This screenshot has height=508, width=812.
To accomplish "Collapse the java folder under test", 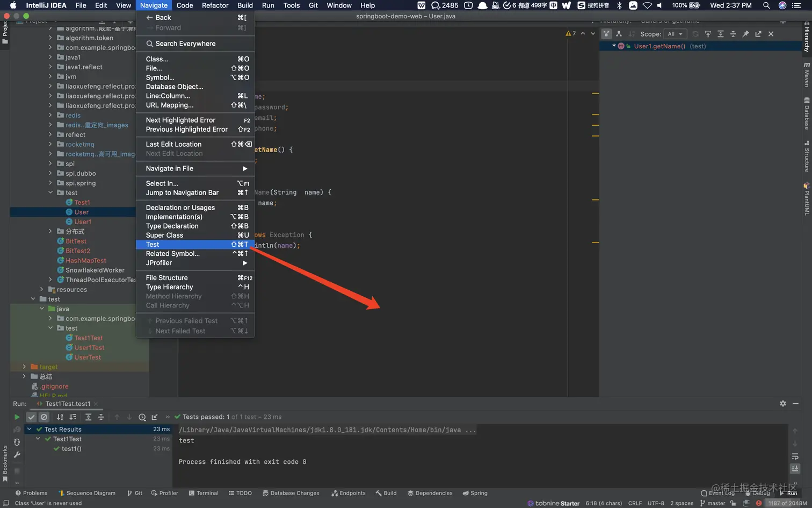I will coord(42,309).
